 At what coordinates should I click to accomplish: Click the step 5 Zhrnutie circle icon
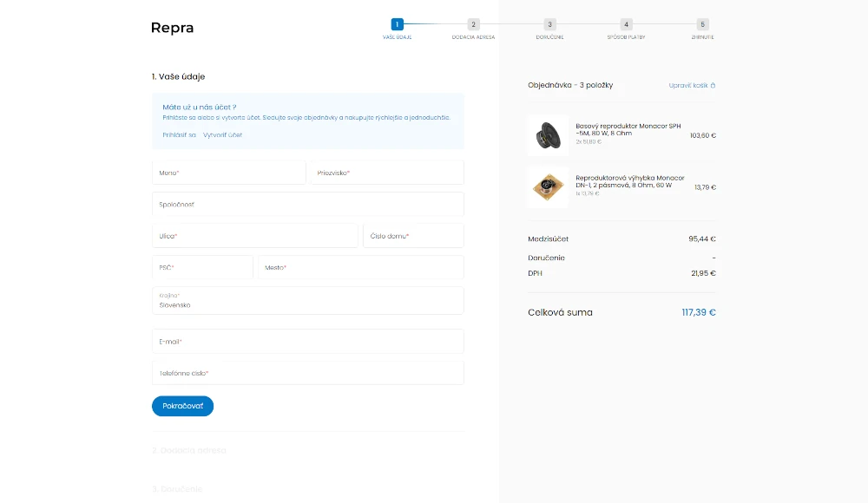point(702,25)
